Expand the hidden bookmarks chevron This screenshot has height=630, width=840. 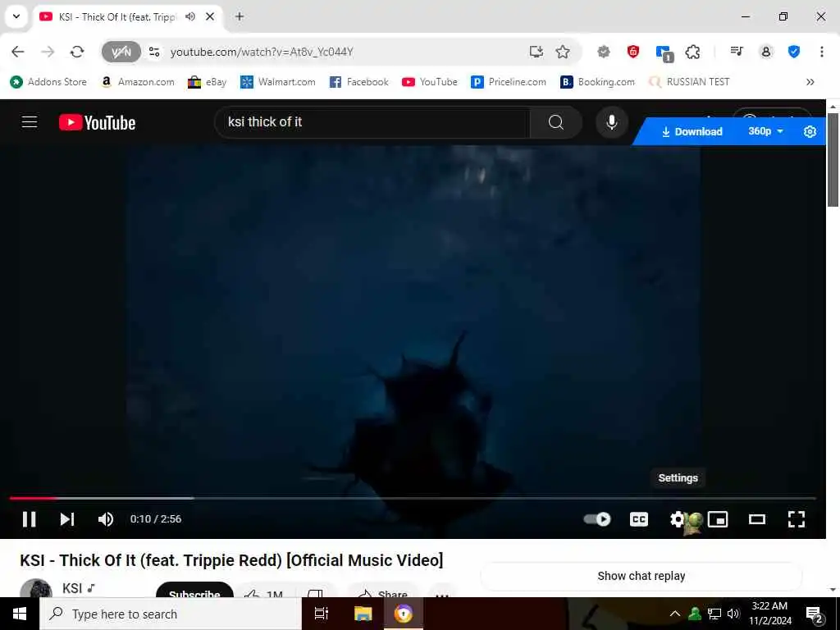click(810, 82)
